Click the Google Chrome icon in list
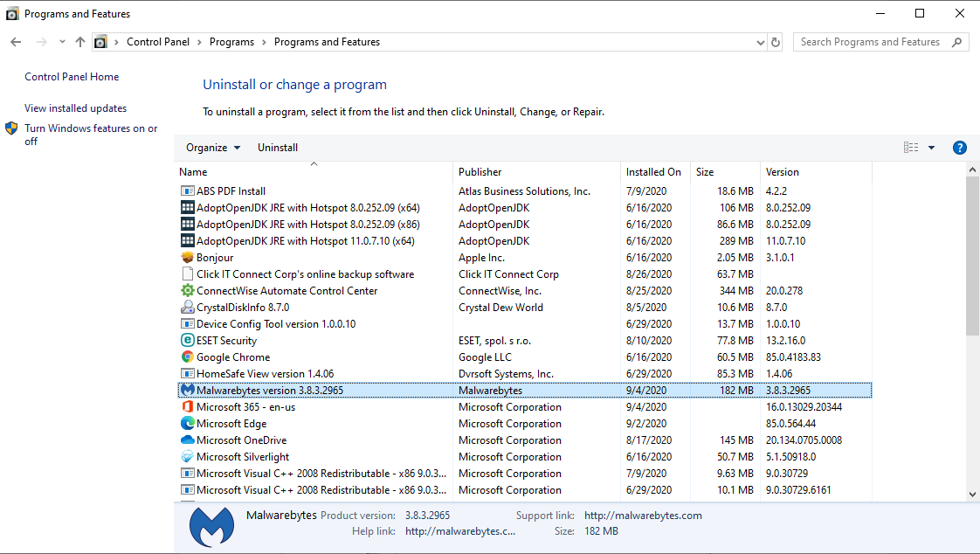Screen dimensions: 980x554 coord(187,357)
